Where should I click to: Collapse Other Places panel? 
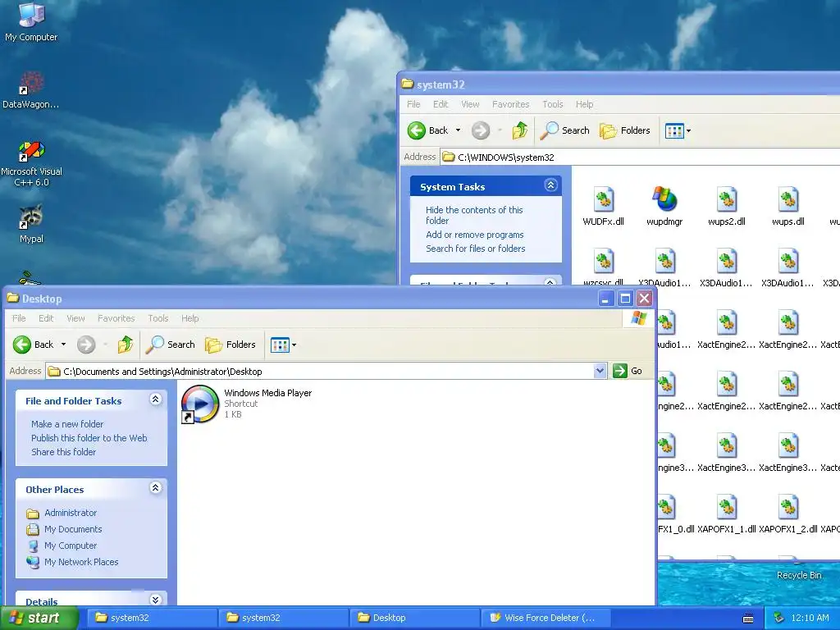(155, 488)
